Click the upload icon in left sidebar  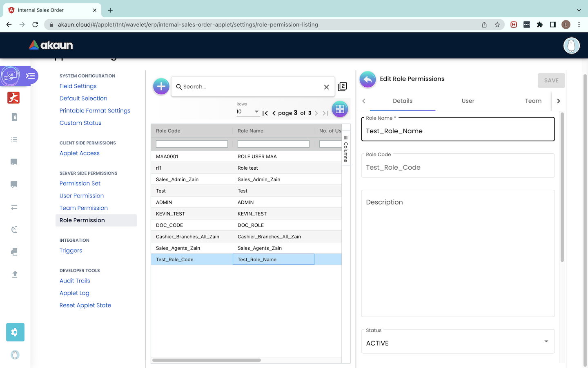[x=15, y=274]
